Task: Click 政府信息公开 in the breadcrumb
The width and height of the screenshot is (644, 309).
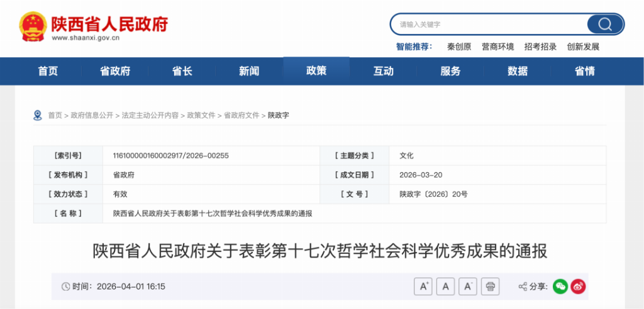Action: pyautogui.click(x=92, y=116)
